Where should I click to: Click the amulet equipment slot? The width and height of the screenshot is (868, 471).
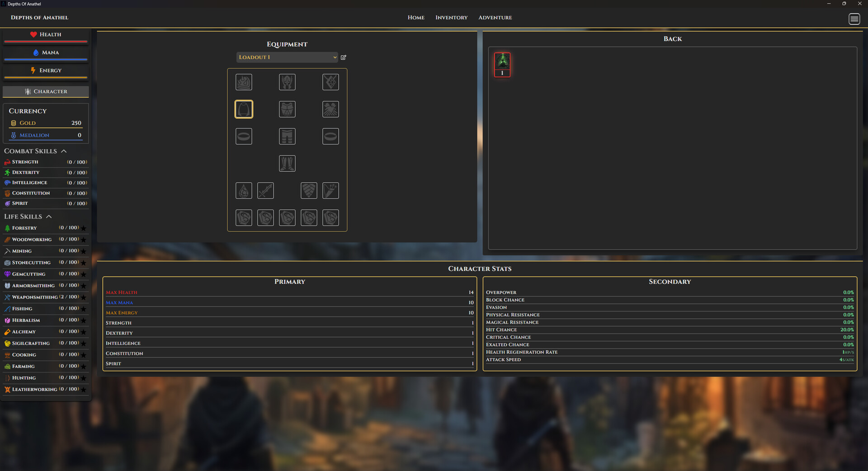330,82
